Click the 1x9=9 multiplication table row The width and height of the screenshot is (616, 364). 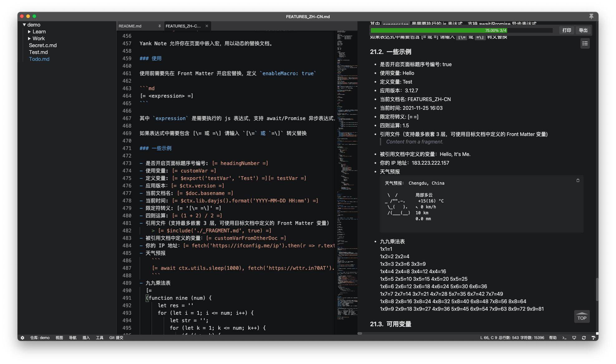462,309
